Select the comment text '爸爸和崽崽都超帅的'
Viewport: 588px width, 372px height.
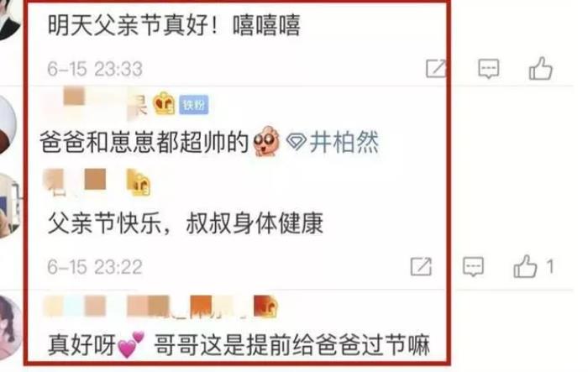[144, 143]
